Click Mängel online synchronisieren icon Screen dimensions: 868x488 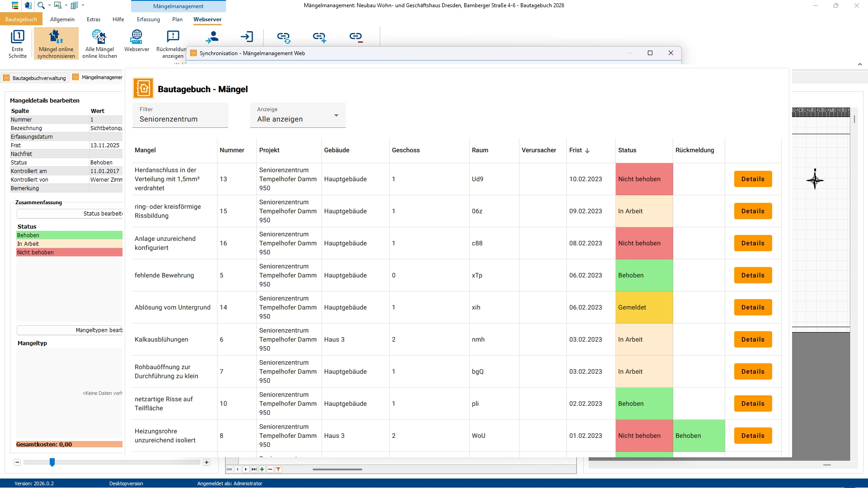pos(56,43)
